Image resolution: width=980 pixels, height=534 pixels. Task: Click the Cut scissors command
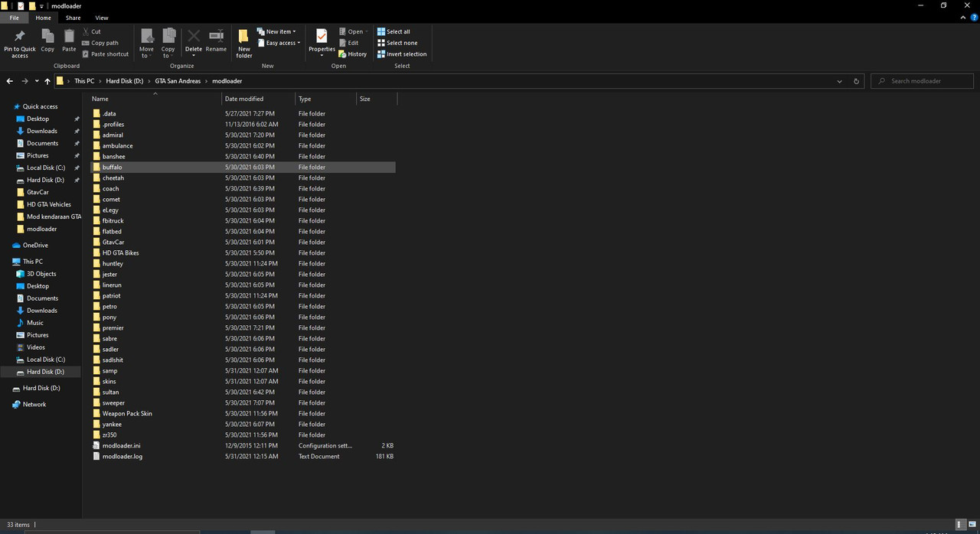point(91,31)
